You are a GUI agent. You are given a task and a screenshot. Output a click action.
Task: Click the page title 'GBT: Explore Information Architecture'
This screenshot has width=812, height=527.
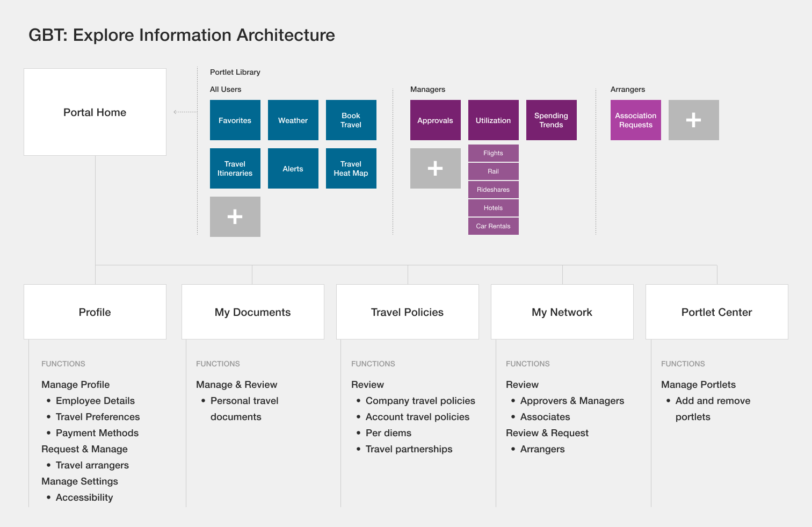tap(182, 35)
